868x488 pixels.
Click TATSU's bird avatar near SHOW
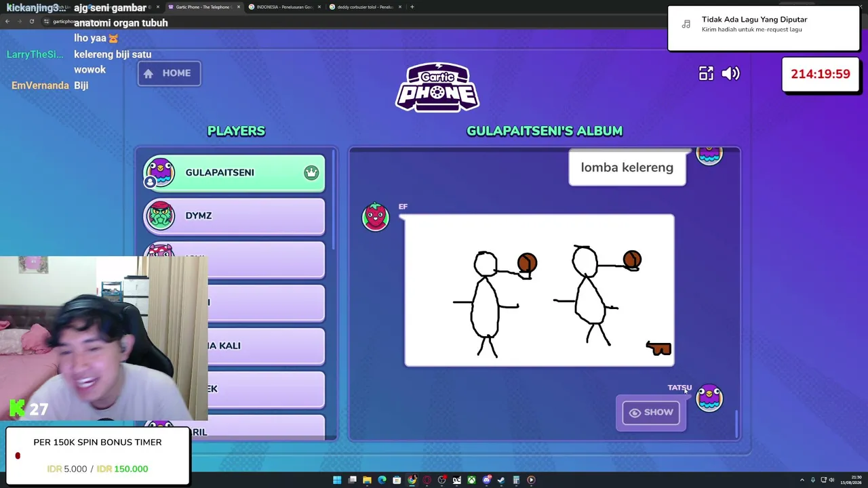pos(709,397)
